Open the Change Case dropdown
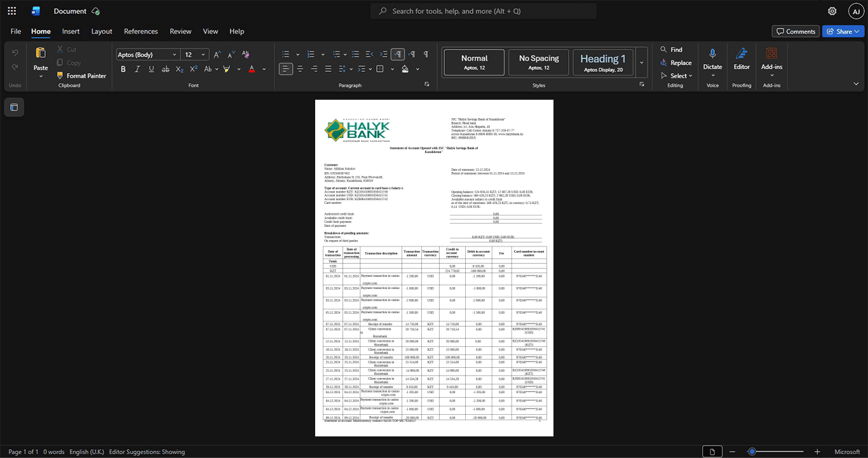The image size is (868, 458). click(x=212, y=69)
